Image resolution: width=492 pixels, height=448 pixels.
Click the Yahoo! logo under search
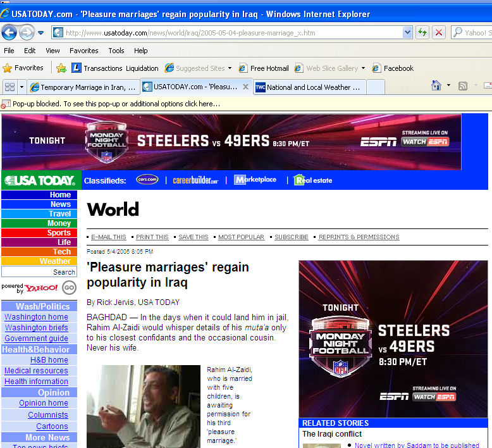41,287
